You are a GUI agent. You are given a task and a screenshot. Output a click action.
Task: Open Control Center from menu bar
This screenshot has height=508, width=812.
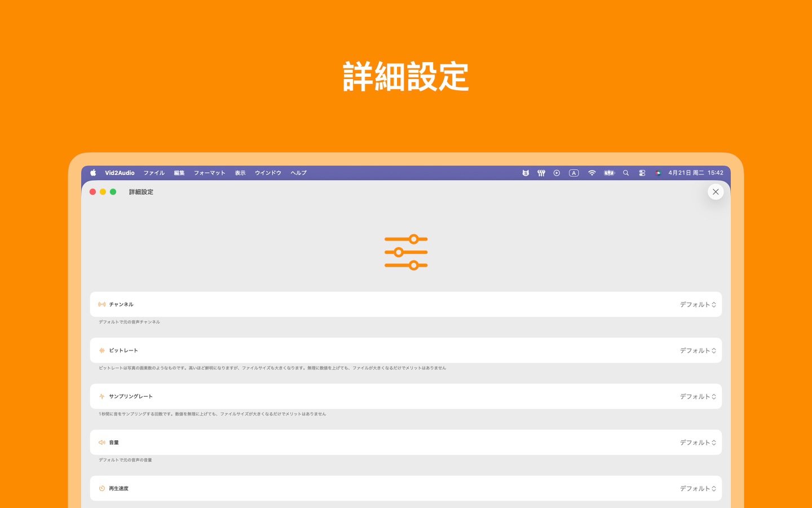(x=642, y=173)
